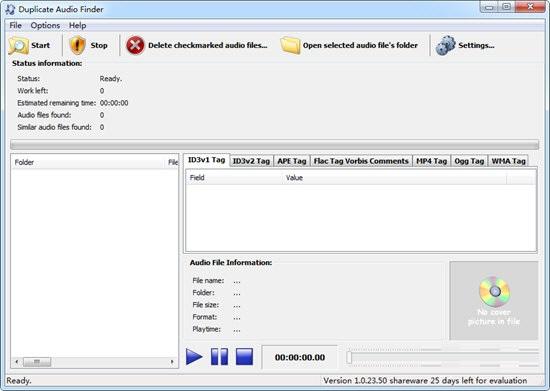Click the app icon in title bar

[11, 9]
